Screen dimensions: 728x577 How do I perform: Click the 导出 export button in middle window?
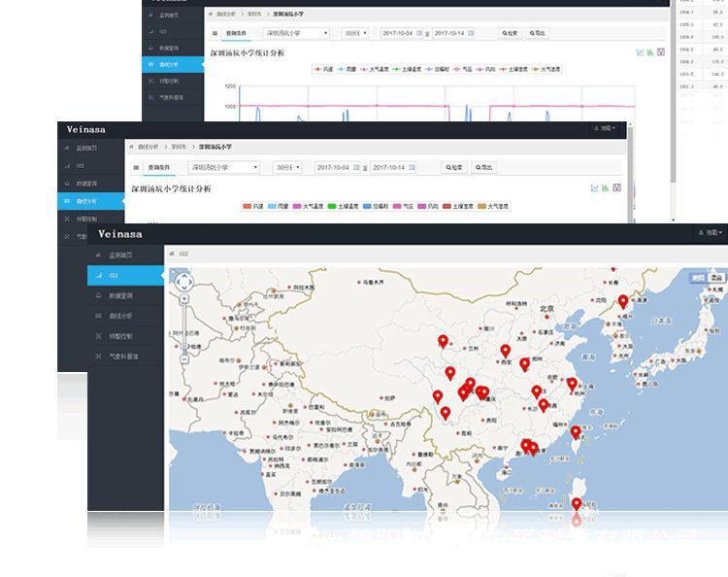(483, 167)
